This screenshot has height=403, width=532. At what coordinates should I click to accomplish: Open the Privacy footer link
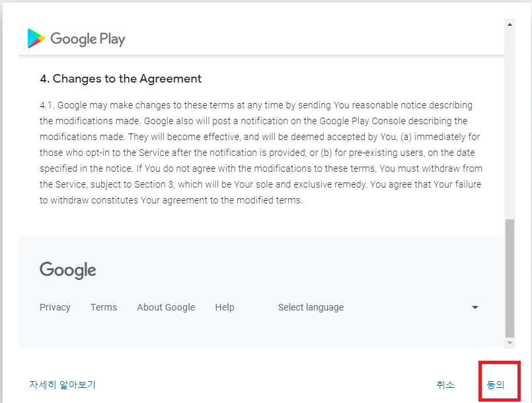tap(55, 307)
